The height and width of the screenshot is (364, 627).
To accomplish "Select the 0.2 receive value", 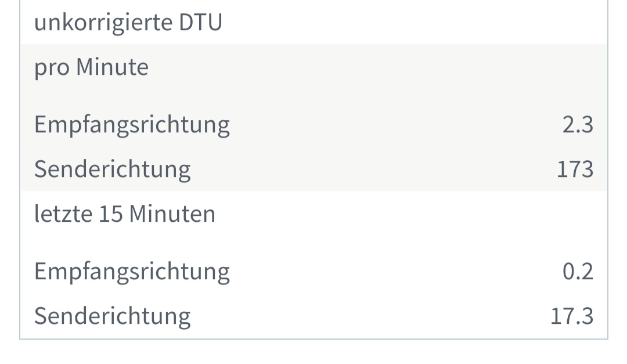I will click(x=578, y=271).
